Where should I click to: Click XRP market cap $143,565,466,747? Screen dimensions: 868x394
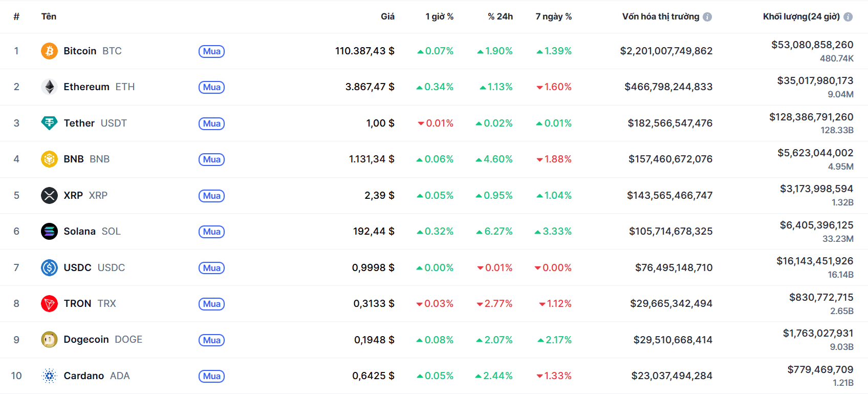point(670,195)
